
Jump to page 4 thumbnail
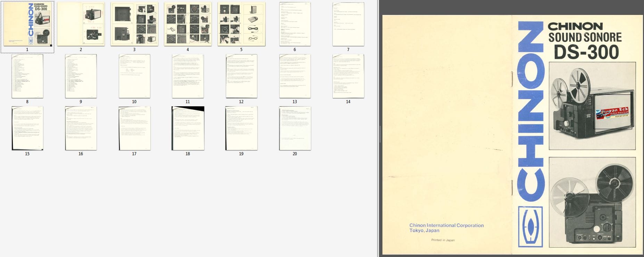click(x=188, y=24)
